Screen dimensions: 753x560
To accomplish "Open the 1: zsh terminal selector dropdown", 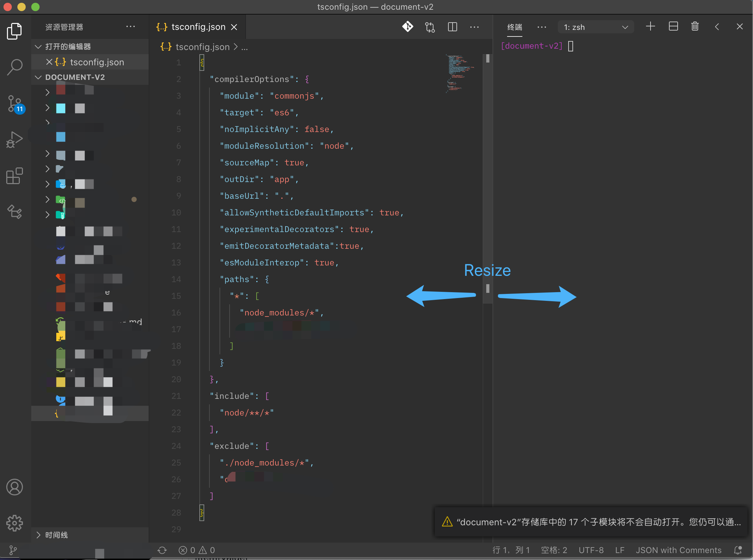I will pyautogui.click(x=596, y=27).
